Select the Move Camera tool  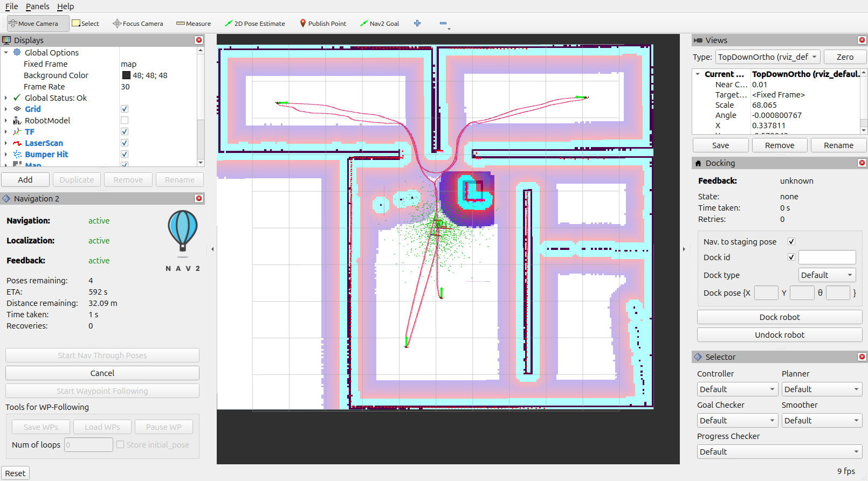click(x=33, y=24)
